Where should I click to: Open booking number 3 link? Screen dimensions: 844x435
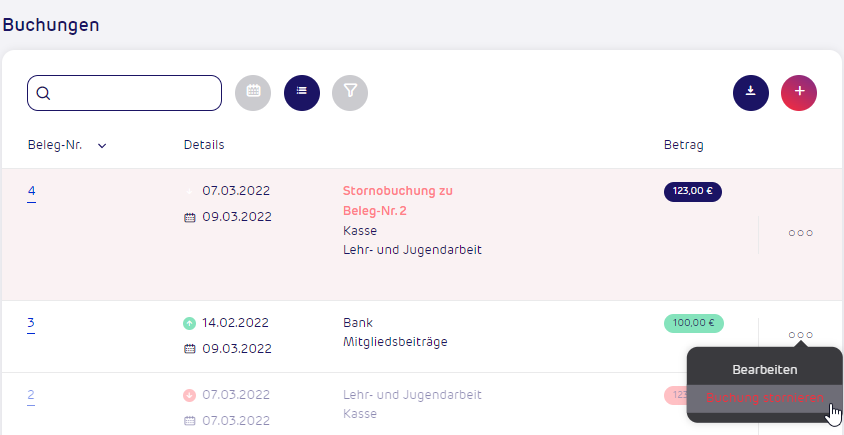(31, 324)
